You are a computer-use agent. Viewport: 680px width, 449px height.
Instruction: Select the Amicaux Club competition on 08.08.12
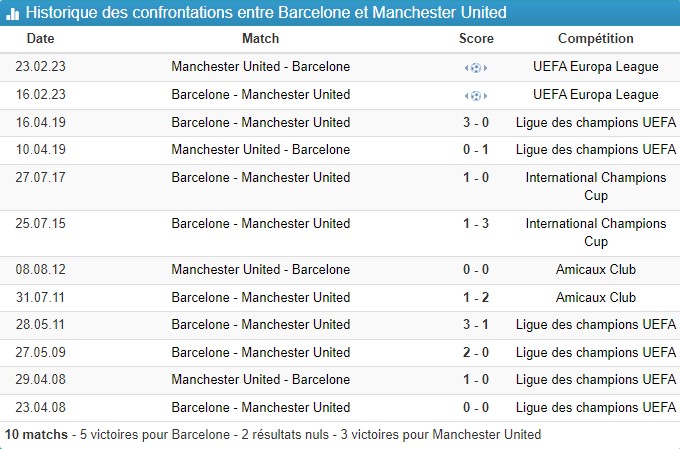click(596, 269)
